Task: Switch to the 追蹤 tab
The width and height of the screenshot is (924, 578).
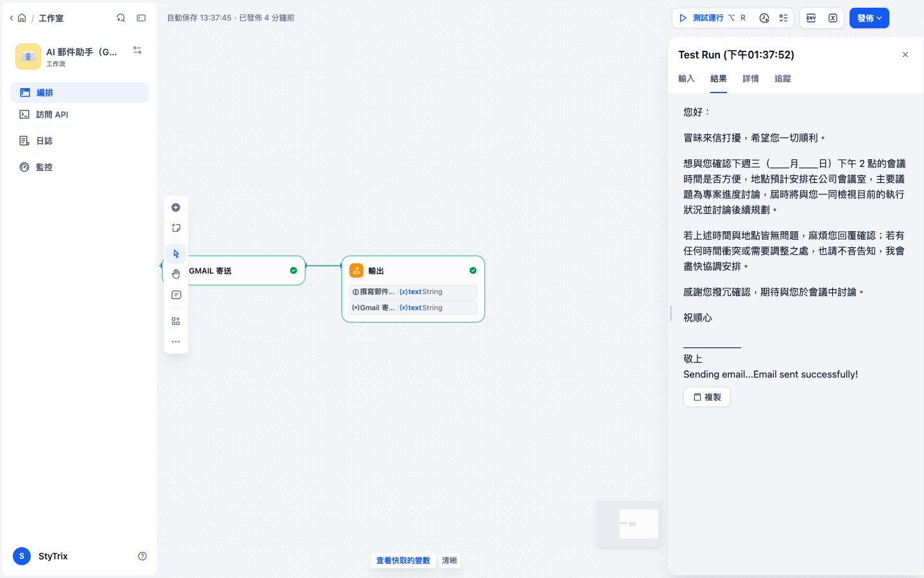Action: pyautogui.click(x=783, y=79)
